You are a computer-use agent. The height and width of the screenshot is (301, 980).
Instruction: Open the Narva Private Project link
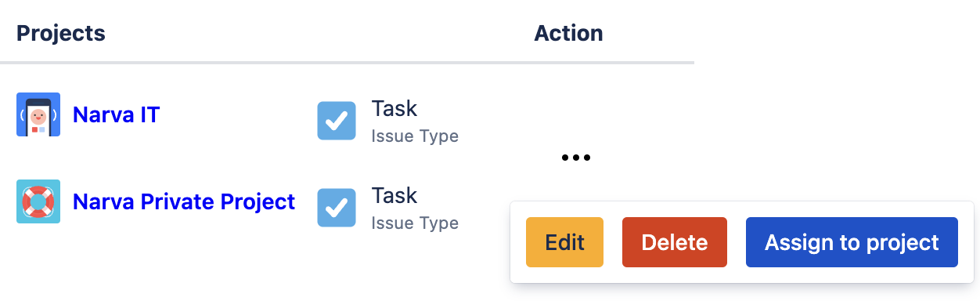click(184, 201)
